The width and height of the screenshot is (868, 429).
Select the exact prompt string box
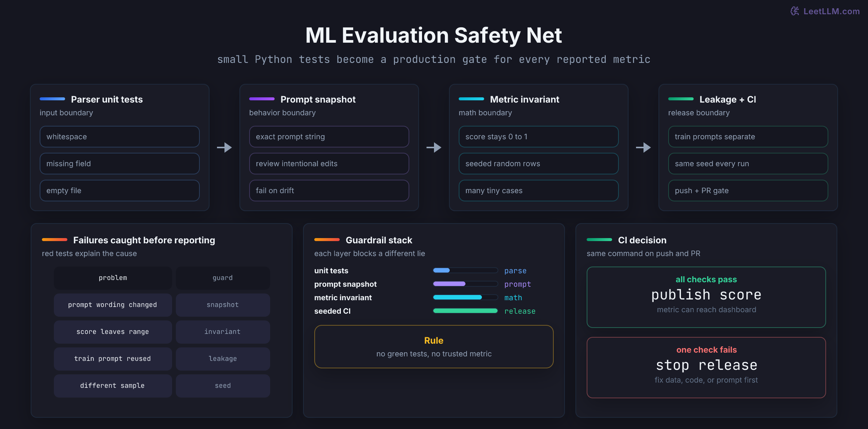pos(329,137)
